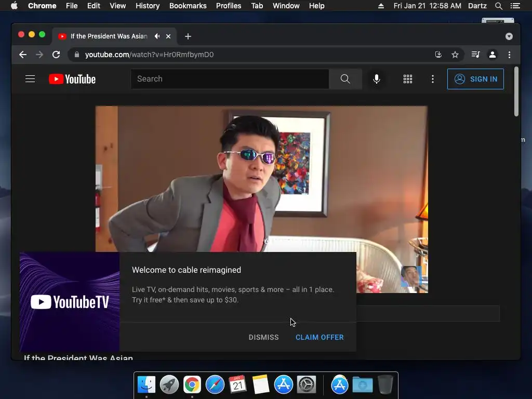Bookmark this page with the star icon
This screenshot has height=399, width=532.
[455, 55]
